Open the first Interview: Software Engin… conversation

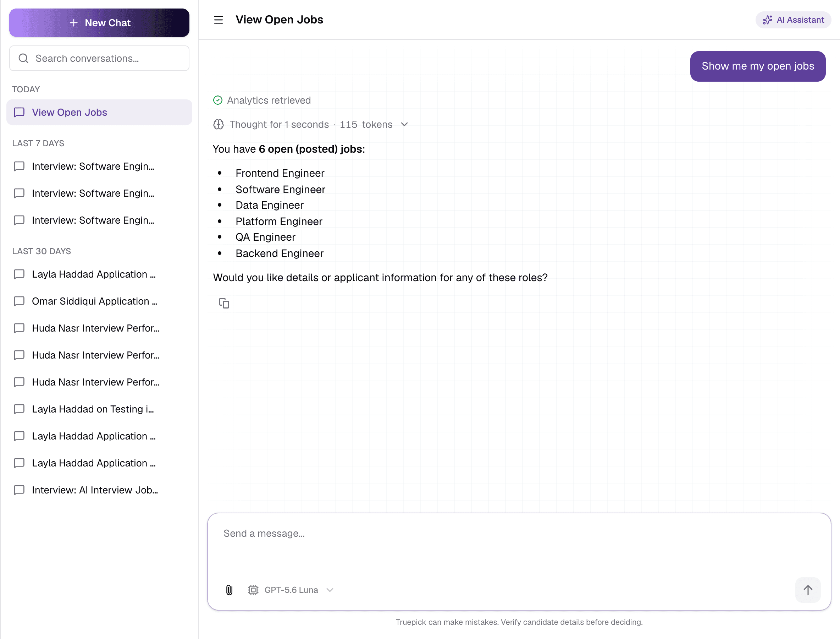click(x=99, y=166)
